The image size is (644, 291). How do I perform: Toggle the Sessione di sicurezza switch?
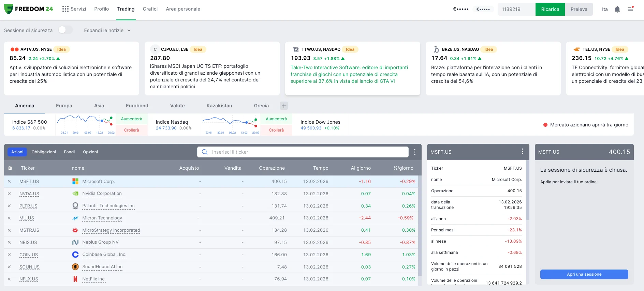click(65, 30)
